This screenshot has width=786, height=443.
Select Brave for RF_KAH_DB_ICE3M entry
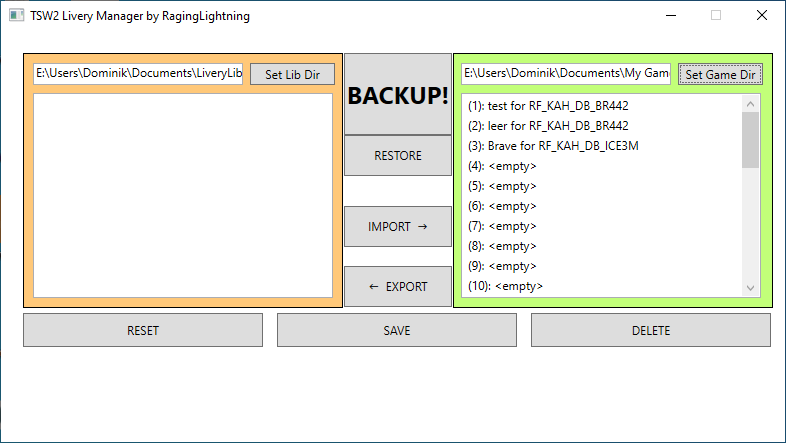click(552, 146)
